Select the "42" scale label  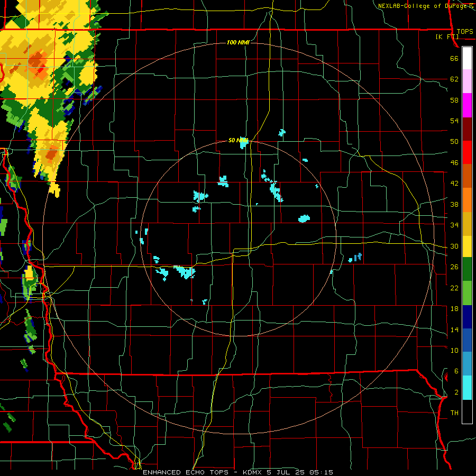(x=454, y=183)
